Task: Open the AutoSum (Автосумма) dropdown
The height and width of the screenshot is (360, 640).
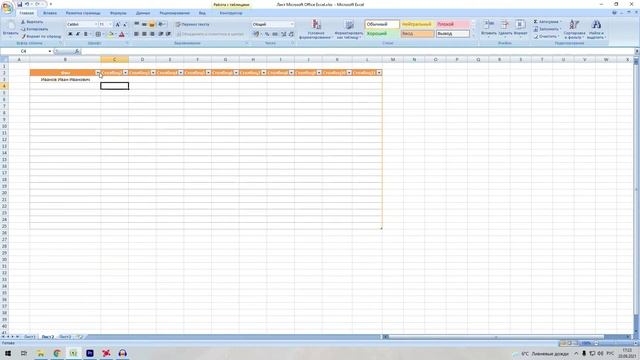Action: pos(547,22)
